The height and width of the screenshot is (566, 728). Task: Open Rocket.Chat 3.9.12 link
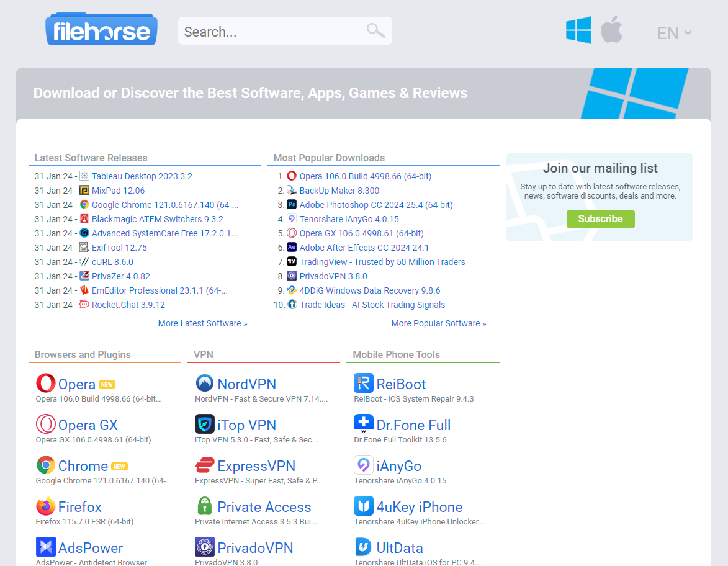(x=128, y=305)
